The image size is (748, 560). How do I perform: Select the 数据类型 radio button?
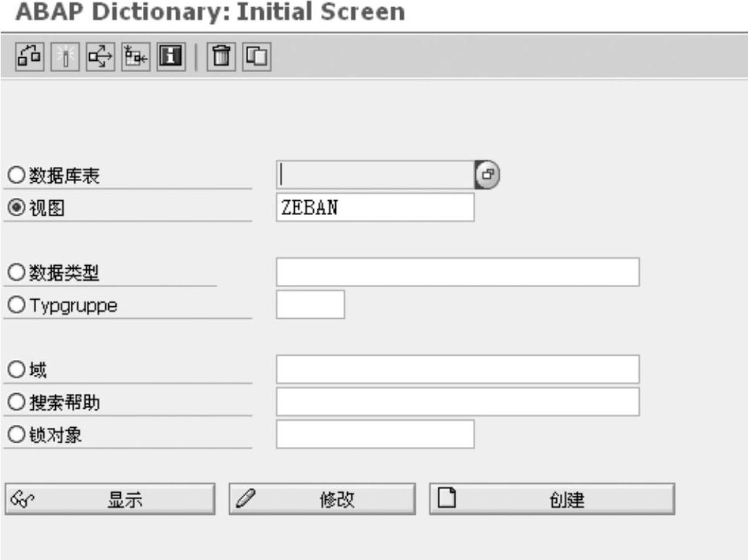click(16, 272)
